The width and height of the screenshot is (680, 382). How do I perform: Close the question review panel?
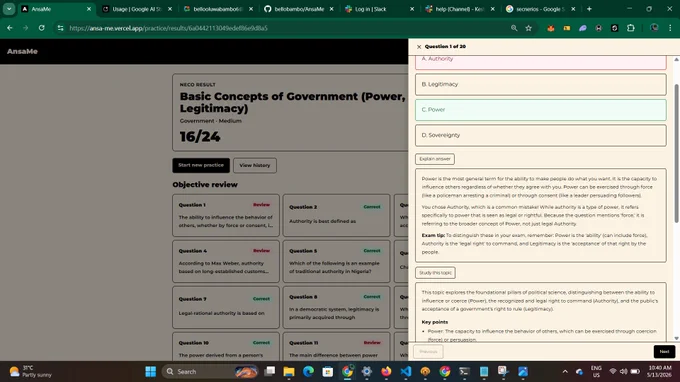419,46
